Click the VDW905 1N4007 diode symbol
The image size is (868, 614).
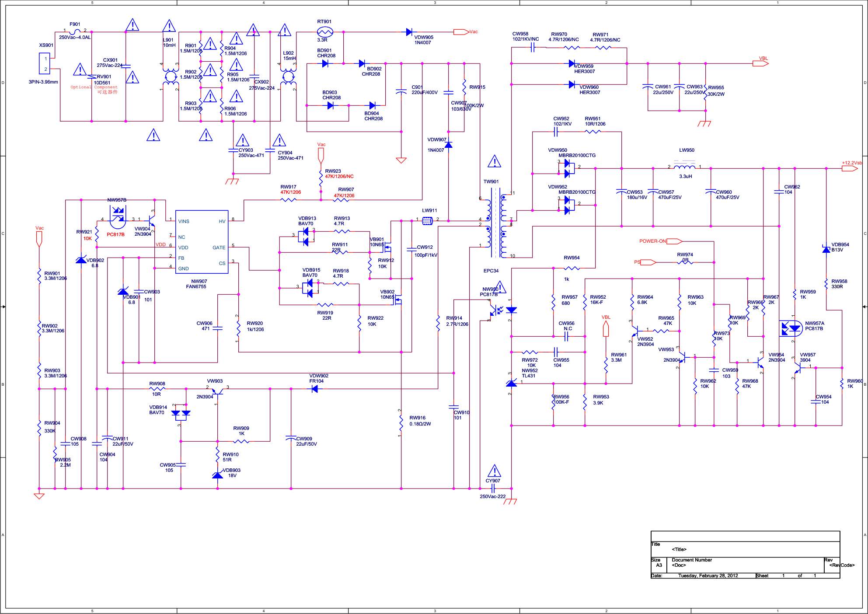point(409,32)
